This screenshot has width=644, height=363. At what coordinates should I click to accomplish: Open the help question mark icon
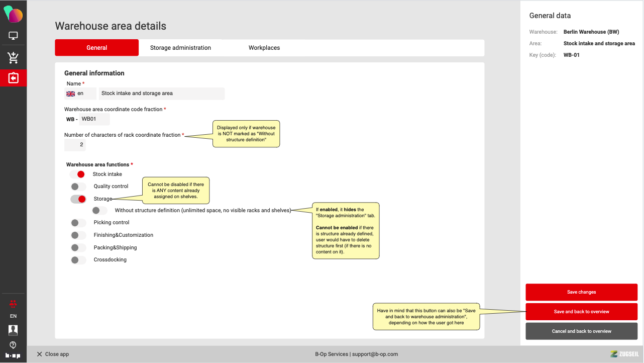tap(13, 345)
